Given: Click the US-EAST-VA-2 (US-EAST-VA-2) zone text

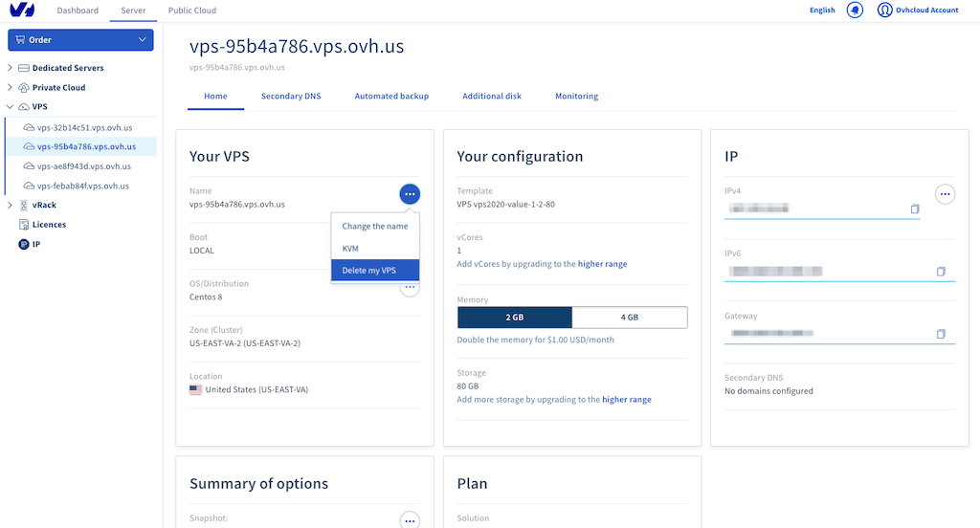Looking at the screenshot, I should 245,343.
